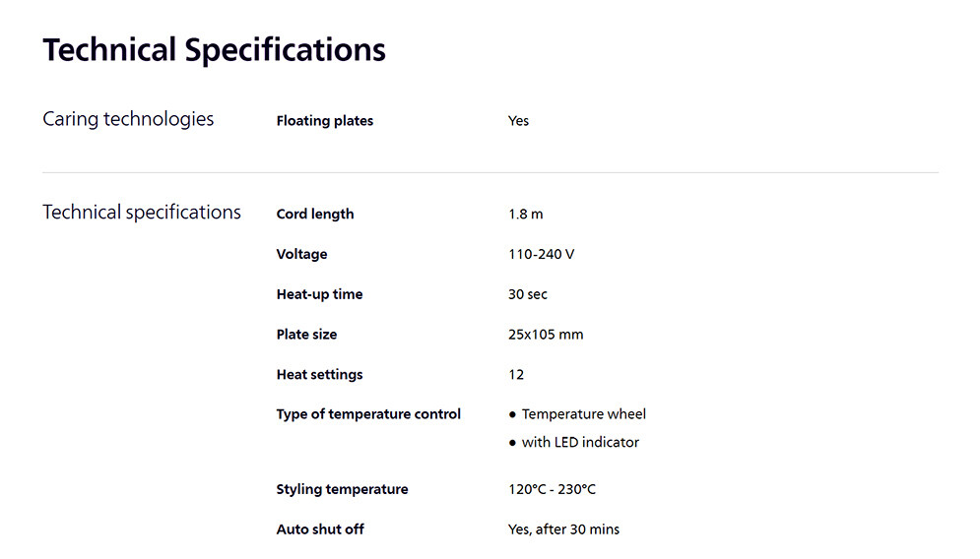
Task: Click the with LED indicator bullet item
Action: tap(580, 443)
